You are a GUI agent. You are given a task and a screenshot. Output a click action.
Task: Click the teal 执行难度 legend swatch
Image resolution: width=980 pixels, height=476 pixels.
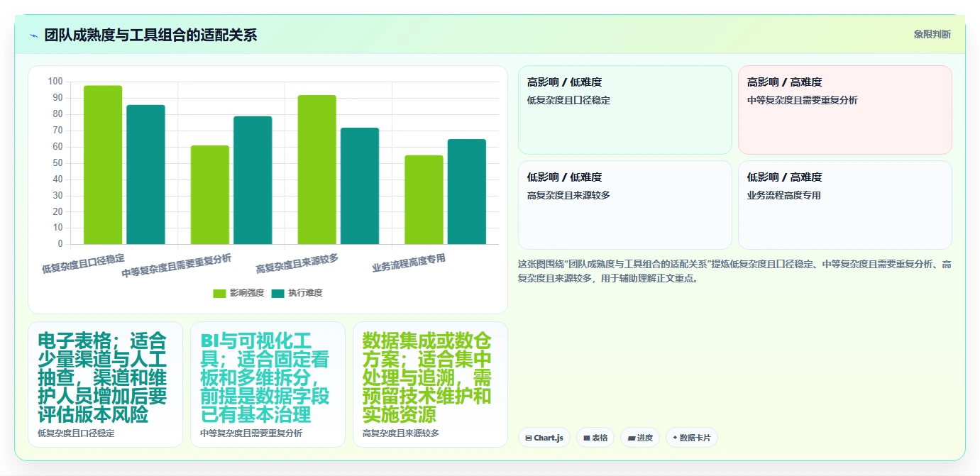pyautogui.click(x=277, y=293)
